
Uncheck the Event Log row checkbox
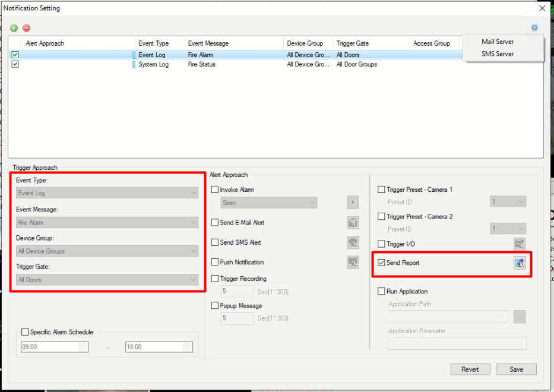pyautogui.click(x=15, y=55)
